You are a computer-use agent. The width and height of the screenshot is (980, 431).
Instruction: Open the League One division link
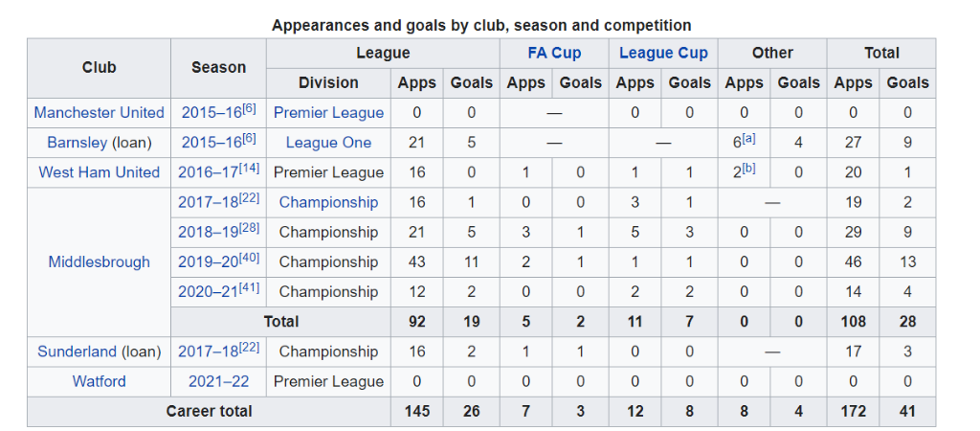tap(328, 143)
